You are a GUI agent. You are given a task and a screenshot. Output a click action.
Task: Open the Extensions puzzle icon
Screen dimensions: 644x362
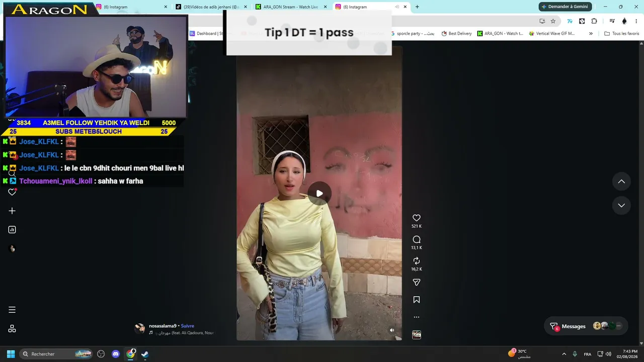pyautogui.click(x=594, y=21)
